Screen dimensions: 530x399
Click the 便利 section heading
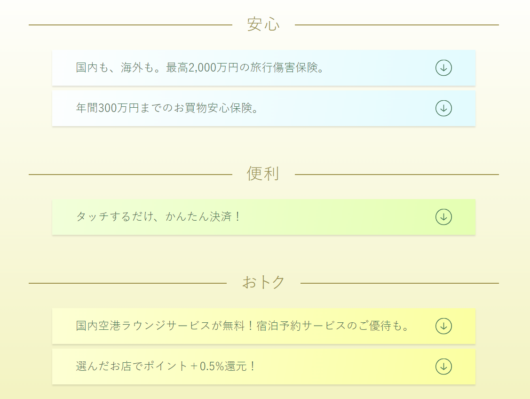tap(263, 174)
